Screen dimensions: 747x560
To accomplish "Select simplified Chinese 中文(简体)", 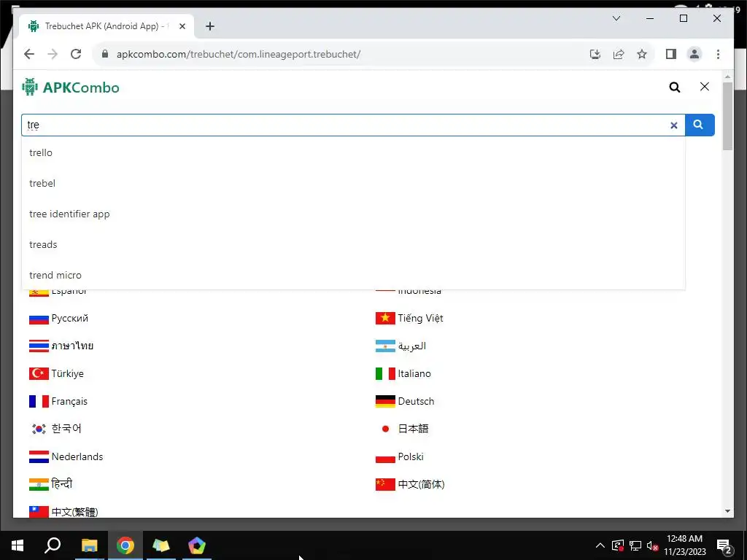I will [x=410, y=484].
